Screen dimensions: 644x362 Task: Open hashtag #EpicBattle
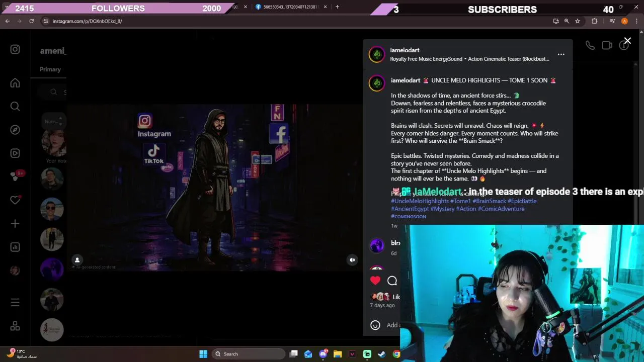pos(522,201)
